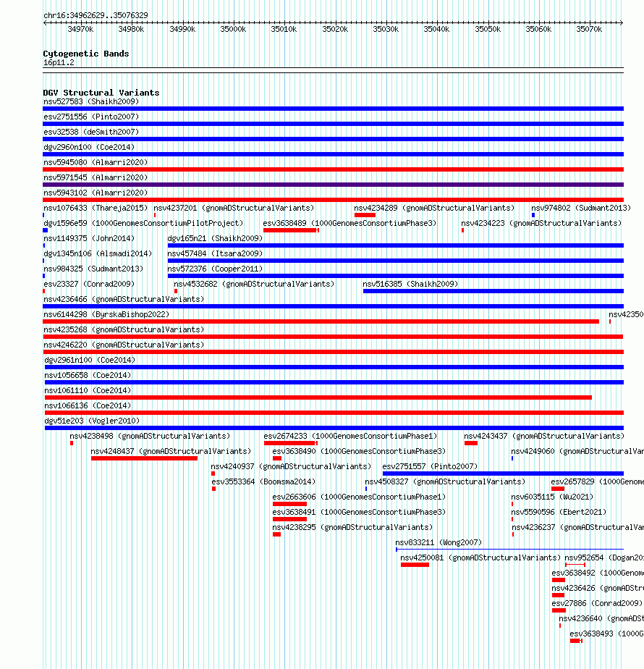Open nsv4240937 (gnomADStructuralVariants) label

pyautogui.click(x=291, y=467)
